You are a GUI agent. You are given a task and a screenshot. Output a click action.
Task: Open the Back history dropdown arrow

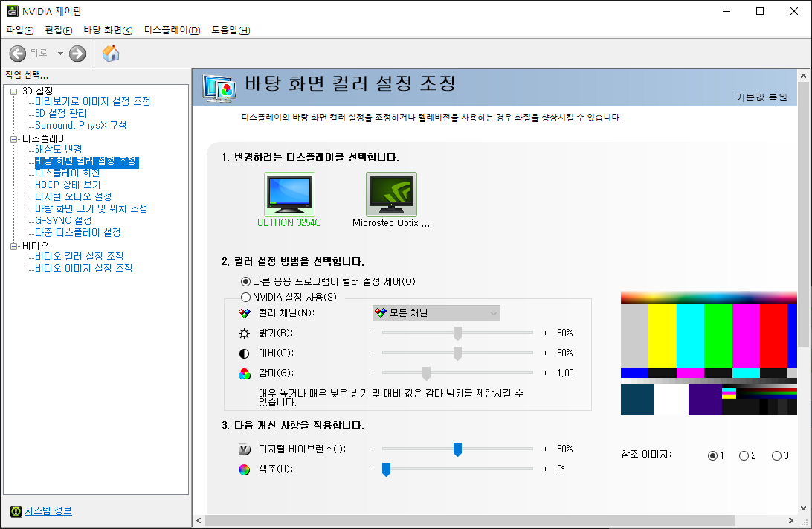click(60, 54)
